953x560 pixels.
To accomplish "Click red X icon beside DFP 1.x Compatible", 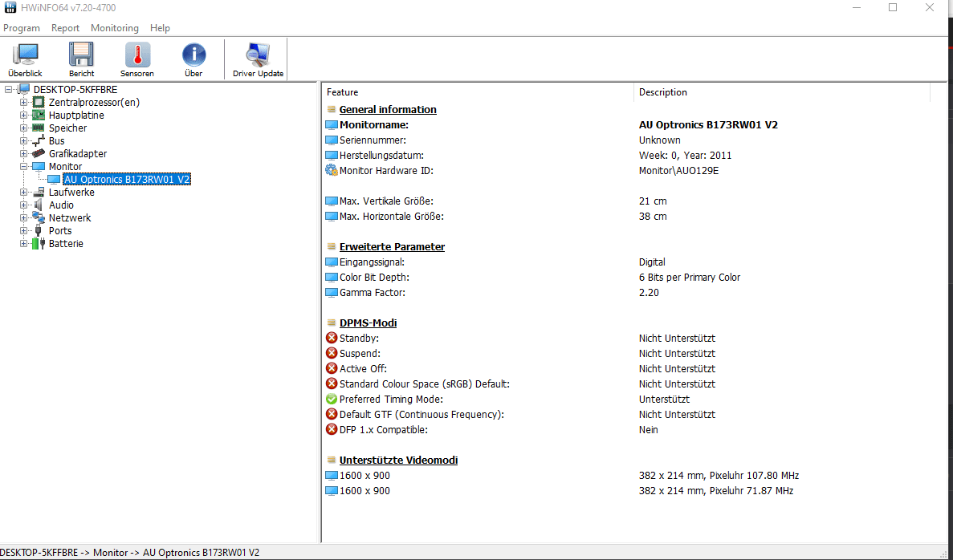I will click(332, 429).
